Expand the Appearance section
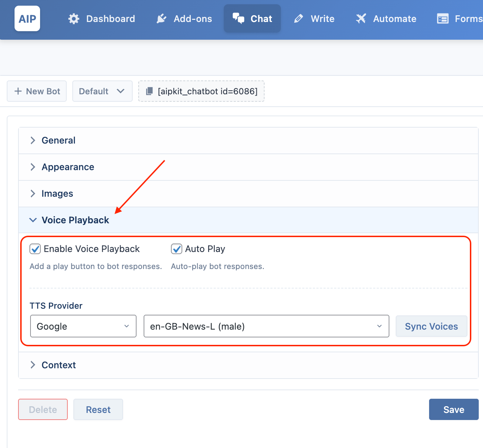 tap(248, 167)
